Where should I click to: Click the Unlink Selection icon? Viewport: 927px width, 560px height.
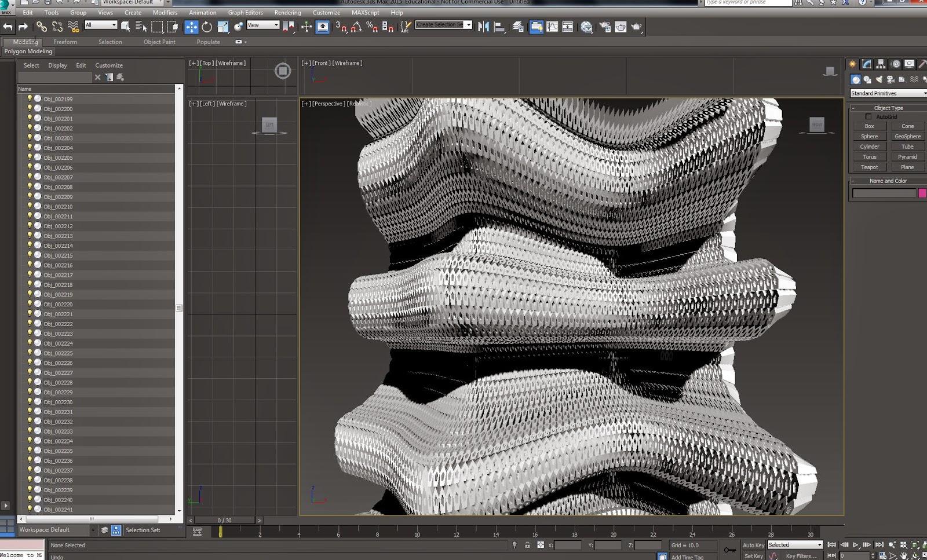(57, 27)
